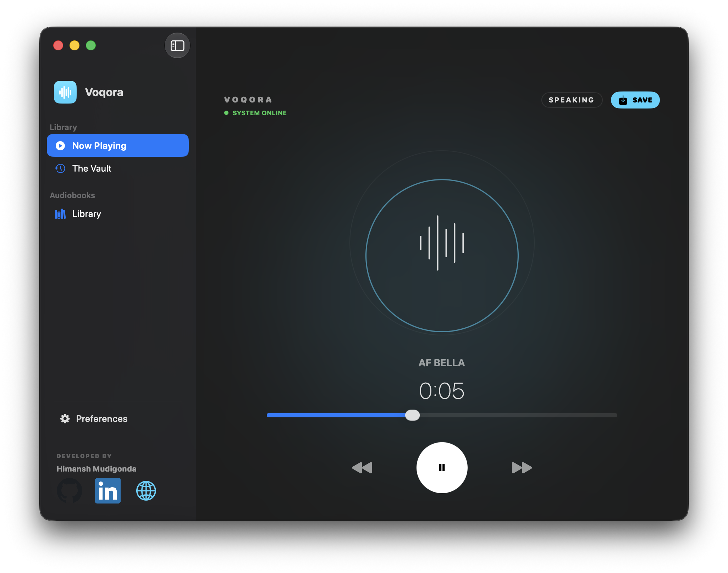The height and width of the screenshot is (573, 728).
Task: Close the window with the red button
Action: (x=58, y=45)
